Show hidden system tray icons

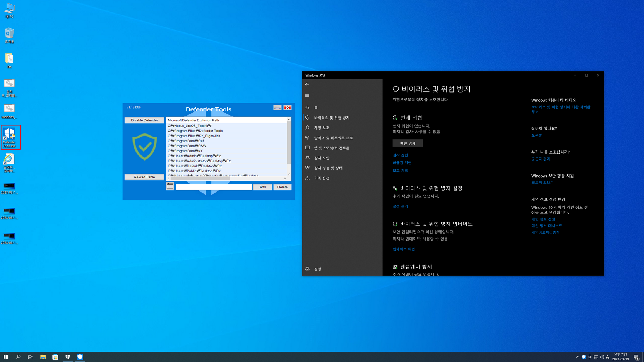pos(577,357)
